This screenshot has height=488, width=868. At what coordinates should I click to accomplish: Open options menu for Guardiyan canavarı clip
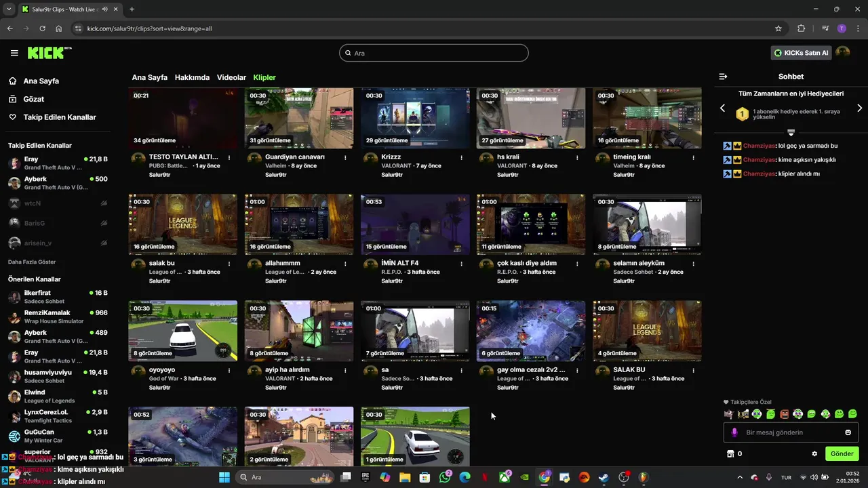point(345,157)
